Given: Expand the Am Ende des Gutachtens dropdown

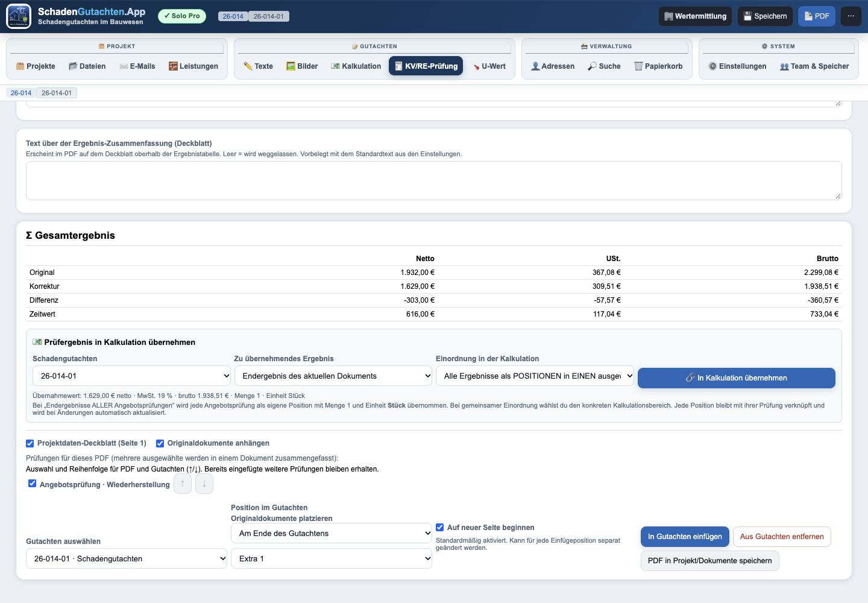Looking at the screenshot, I should pos(332,533).
